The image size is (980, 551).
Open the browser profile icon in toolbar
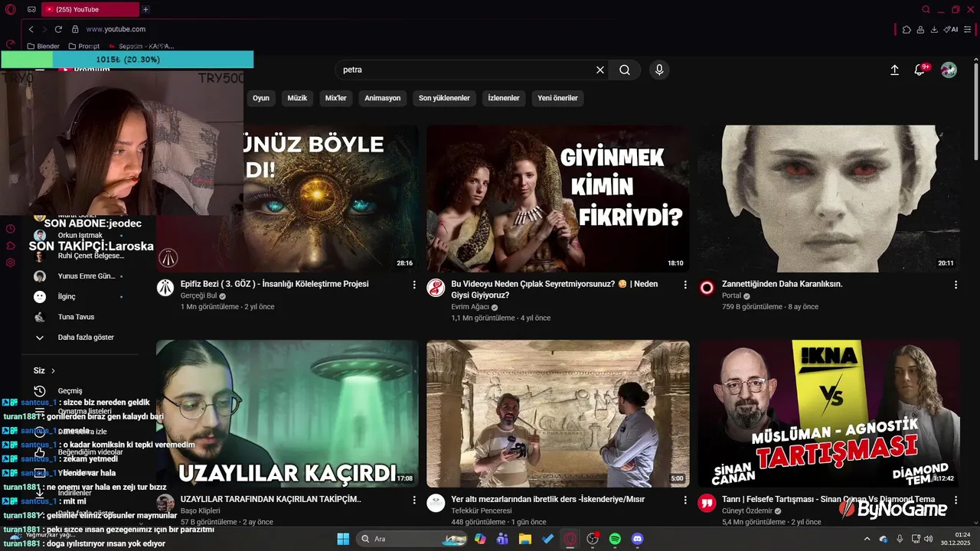(921, 29)
